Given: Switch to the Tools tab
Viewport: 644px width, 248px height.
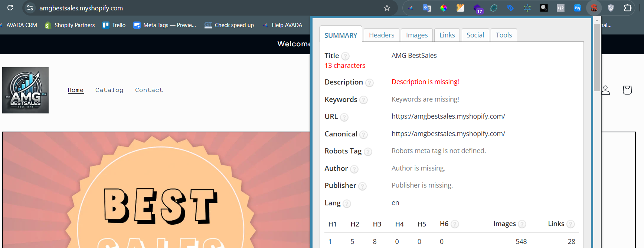Looking at the screenshot, I should click(504, 35).
